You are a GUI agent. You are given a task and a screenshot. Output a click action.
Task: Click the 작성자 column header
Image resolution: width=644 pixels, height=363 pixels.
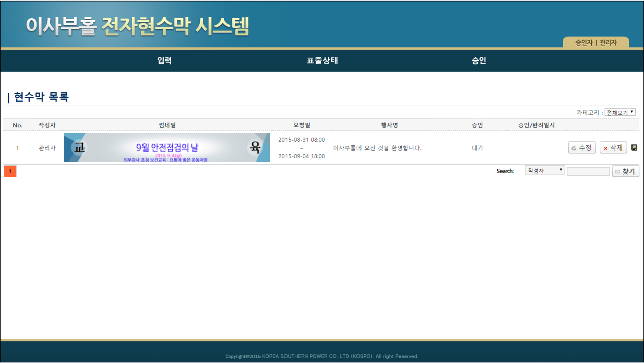(x=47, y=125)
